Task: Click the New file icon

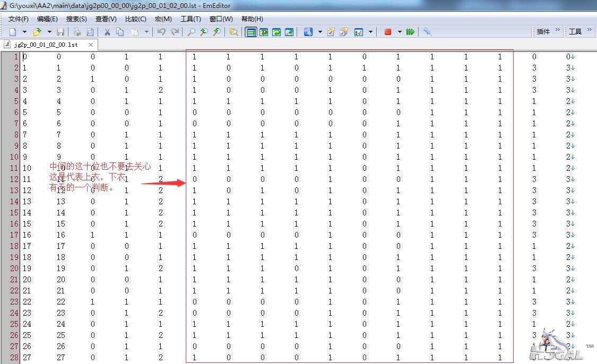Action: (x=13, y=32)
